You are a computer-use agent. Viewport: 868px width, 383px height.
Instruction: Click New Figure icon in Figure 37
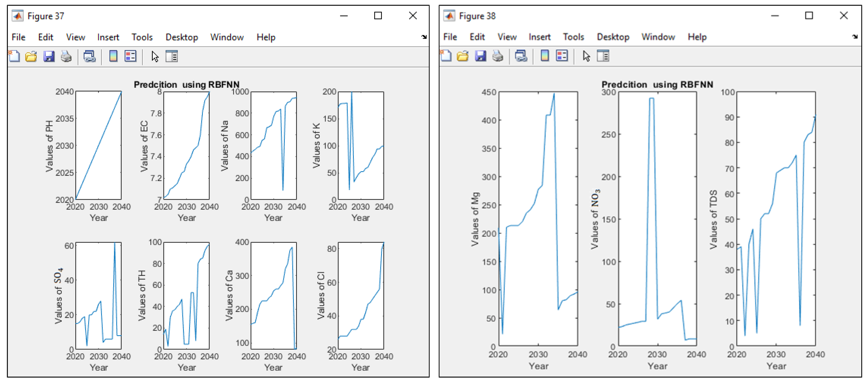coord(14,56)
